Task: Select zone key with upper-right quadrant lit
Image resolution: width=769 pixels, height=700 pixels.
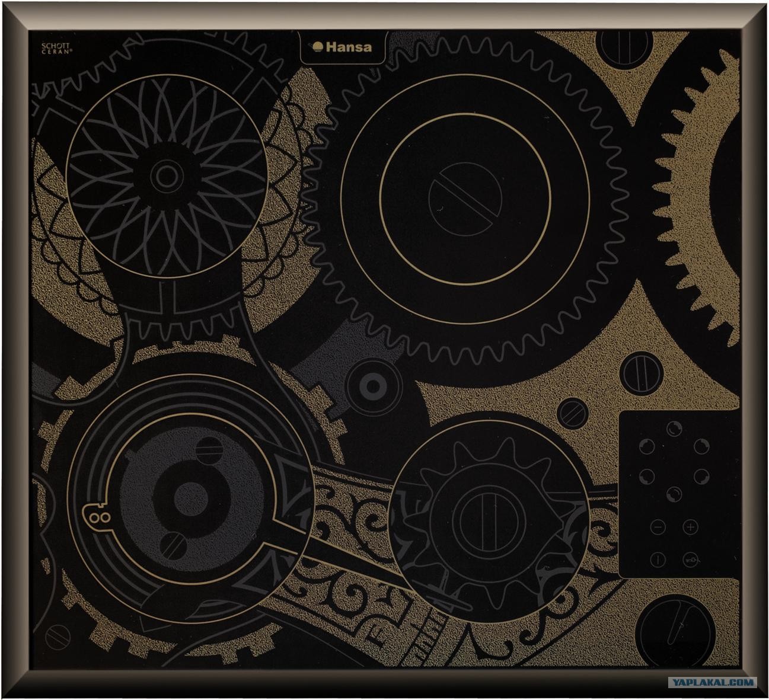Action: pyautogui.click(x=701, y=446)
